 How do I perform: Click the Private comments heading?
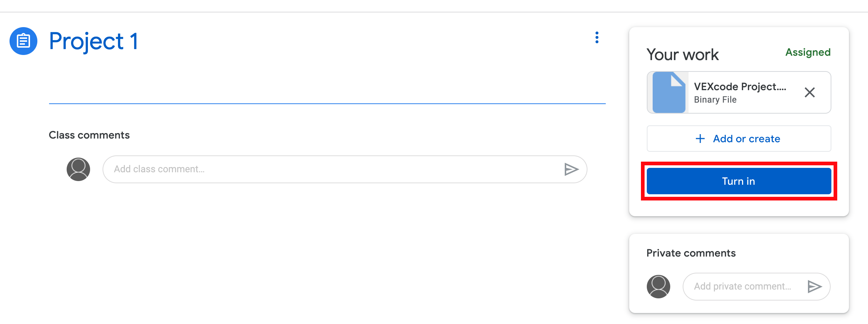(691, 253)
